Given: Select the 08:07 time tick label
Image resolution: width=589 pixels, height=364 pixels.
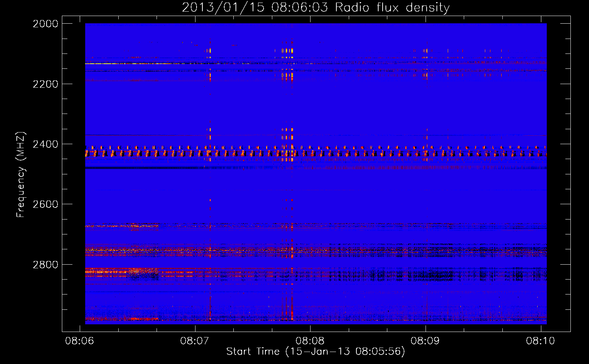Looking at the screenshot, I should point(195,341).
